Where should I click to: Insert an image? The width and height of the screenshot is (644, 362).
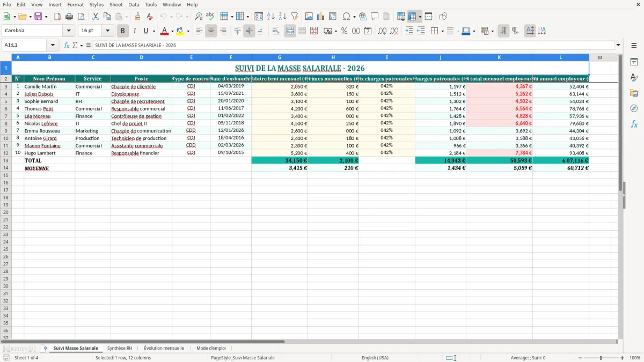[x=309, y=17]
